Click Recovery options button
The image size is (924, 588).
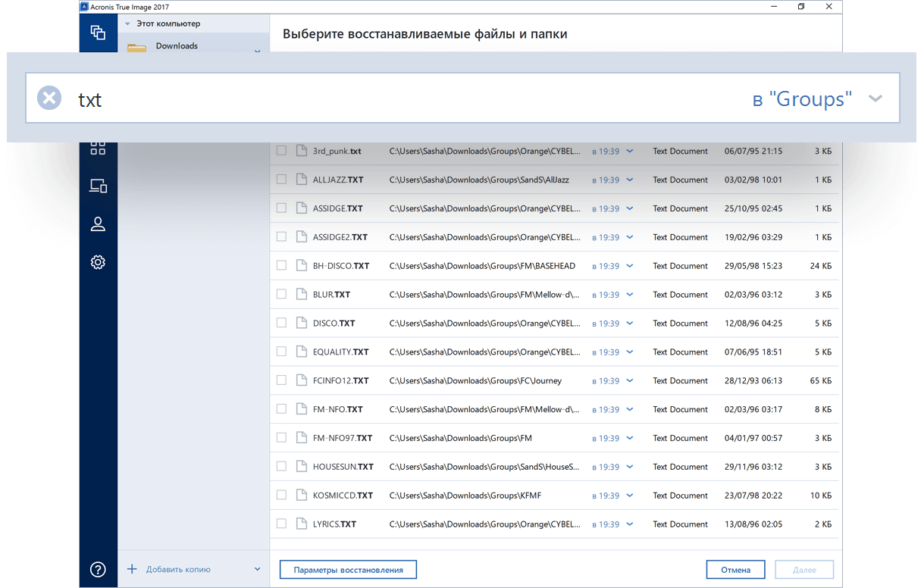tap(348, 570)
